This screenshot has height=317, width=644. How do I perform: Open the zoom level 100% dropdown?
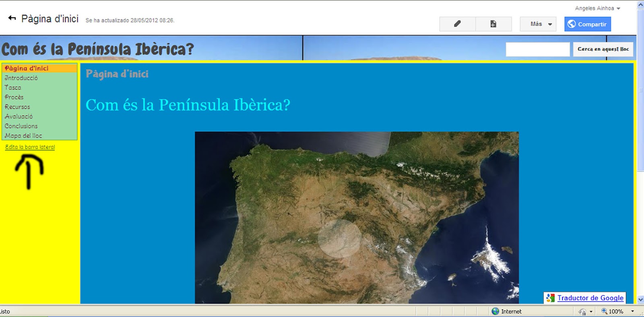[x=632, y=311]
